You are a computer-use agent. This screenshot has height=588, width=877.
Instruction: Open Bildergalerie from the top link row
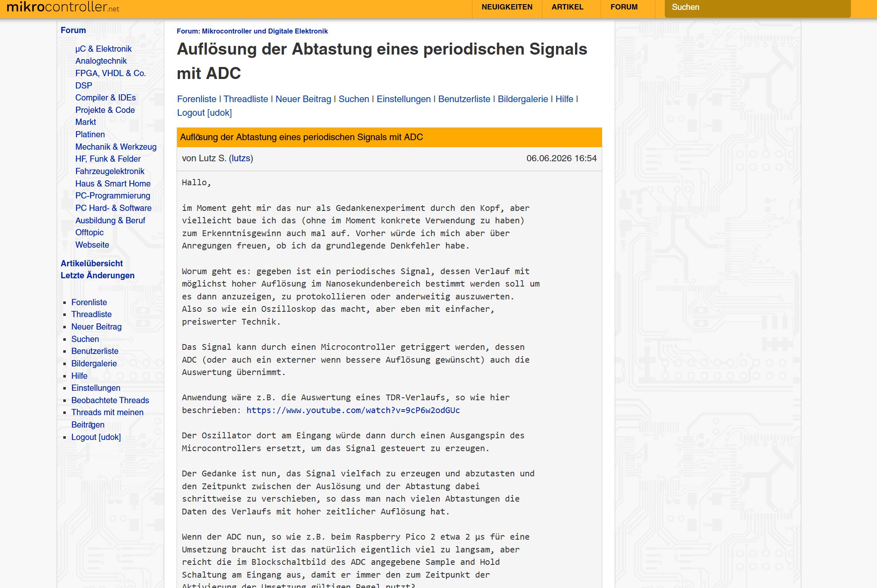click(522, 99)
